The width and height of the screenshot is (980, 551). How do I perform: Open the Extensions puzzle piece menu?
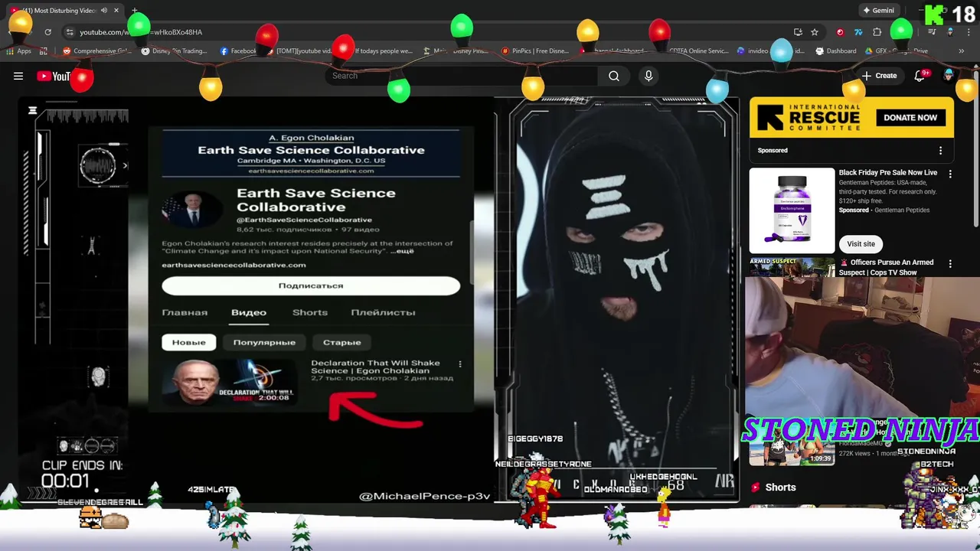click(877, 32)
